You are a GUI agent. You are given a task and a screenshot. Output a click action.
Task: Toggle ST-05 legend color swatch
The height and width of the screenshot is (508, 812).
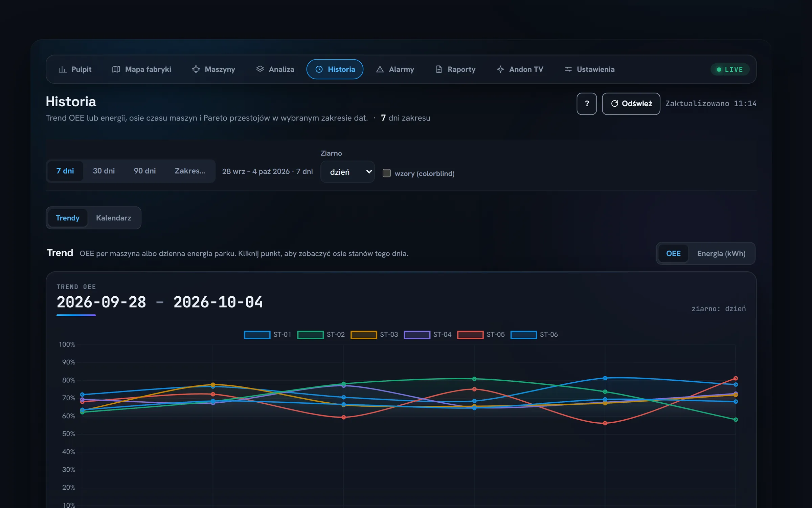click(x=470, y=335)
